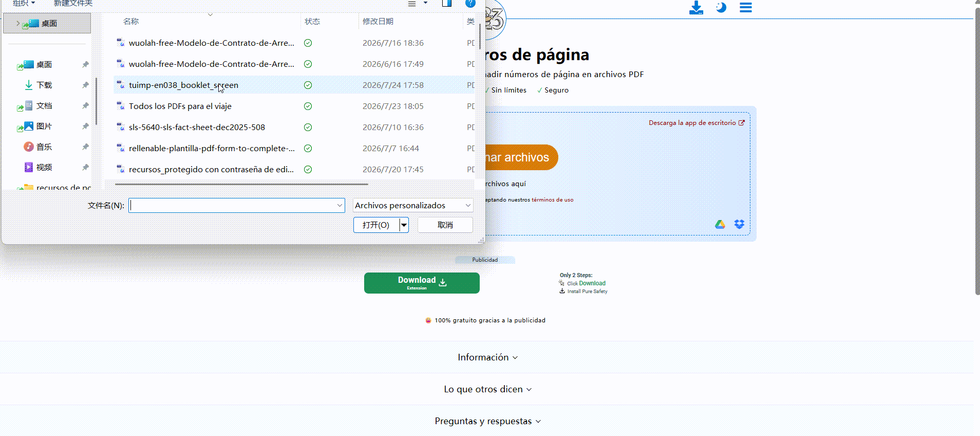Sort by 名称 column header
This screenshot has width=980, height=436.
(131, 21)
